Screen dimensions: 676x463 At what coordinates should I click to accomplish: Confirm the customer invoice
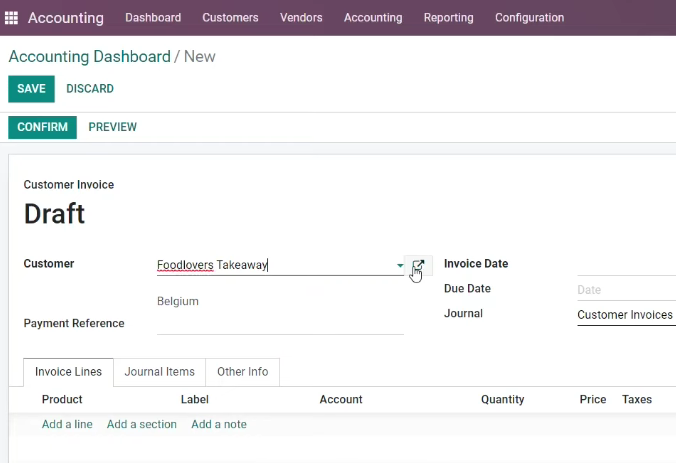pyautogui.click(x=42, y=127)
